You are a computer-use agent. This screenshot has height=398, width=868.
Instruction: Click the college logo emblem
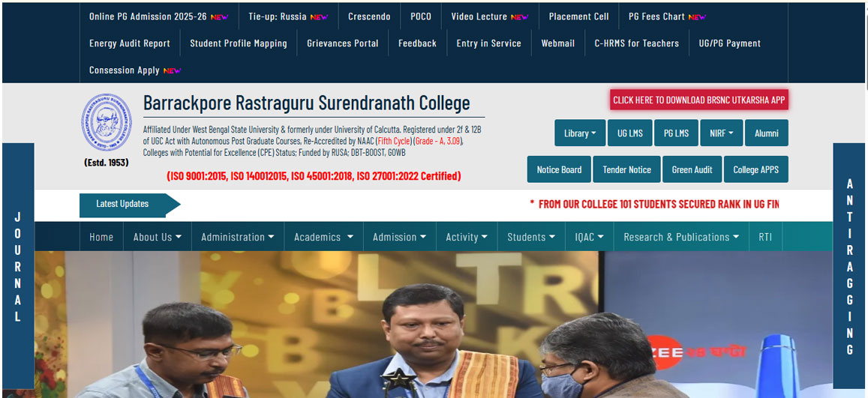click(x=107, y=123)
